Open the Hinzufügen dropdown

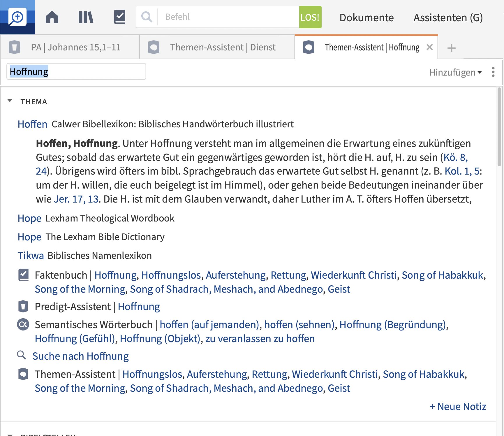coord(455,72)
